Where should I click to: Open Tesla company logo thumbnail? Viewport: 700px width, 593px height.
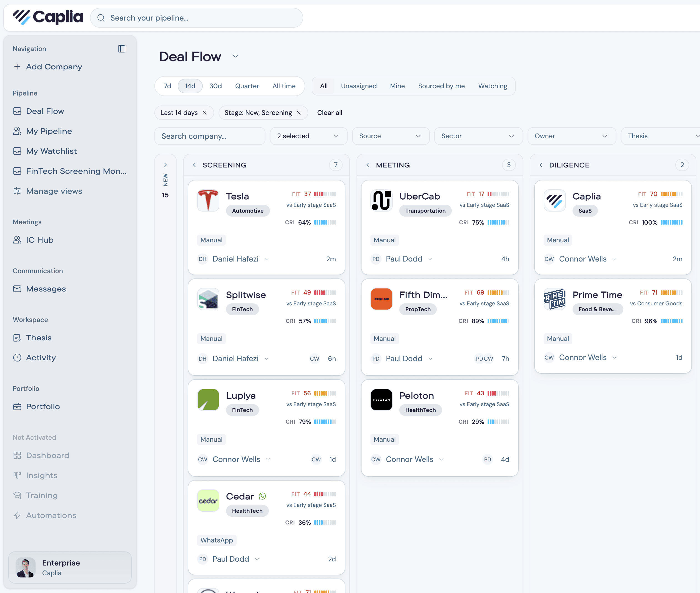click(x=208, y=200)
